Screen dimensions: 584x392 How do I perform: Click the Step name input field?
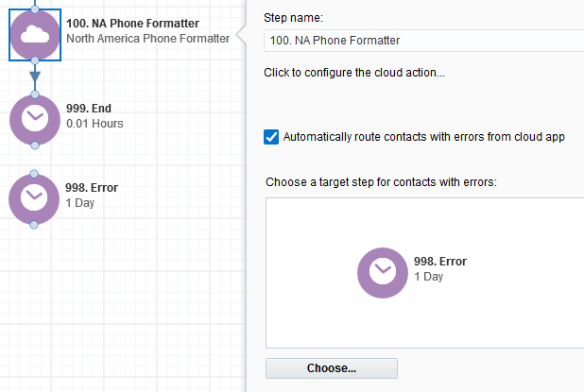(424, 41)
